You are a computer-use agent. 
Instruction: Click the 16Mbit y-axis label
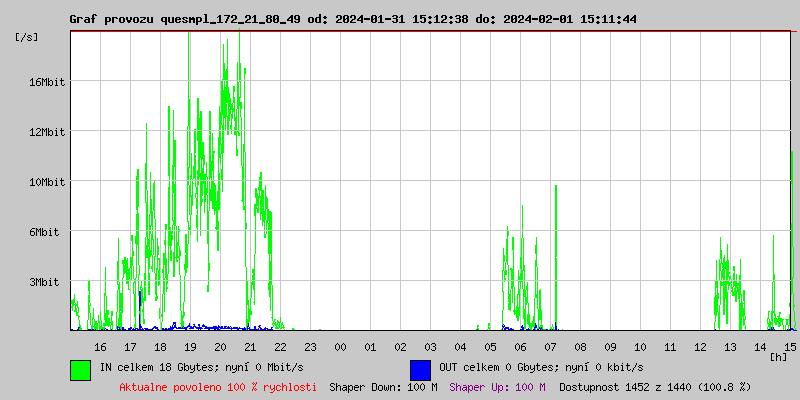point(47,82)
